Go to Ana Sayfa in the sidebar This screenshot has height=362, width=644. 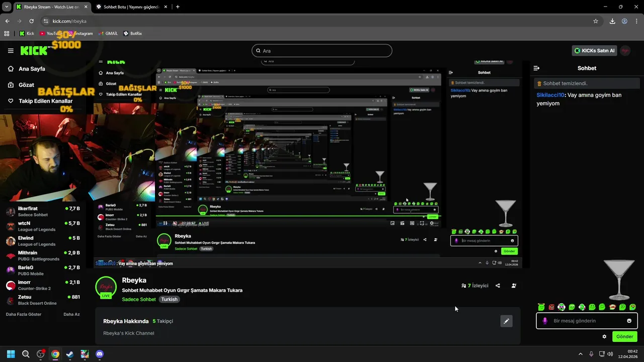click(x=27, y=69)
